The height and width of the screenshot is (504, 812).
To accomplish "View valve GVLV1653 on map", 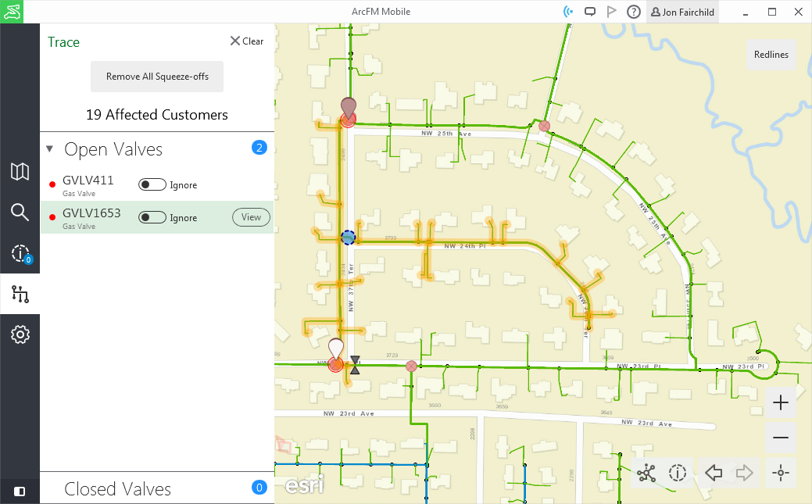I will pyautogui.click(x=251, y=217).
